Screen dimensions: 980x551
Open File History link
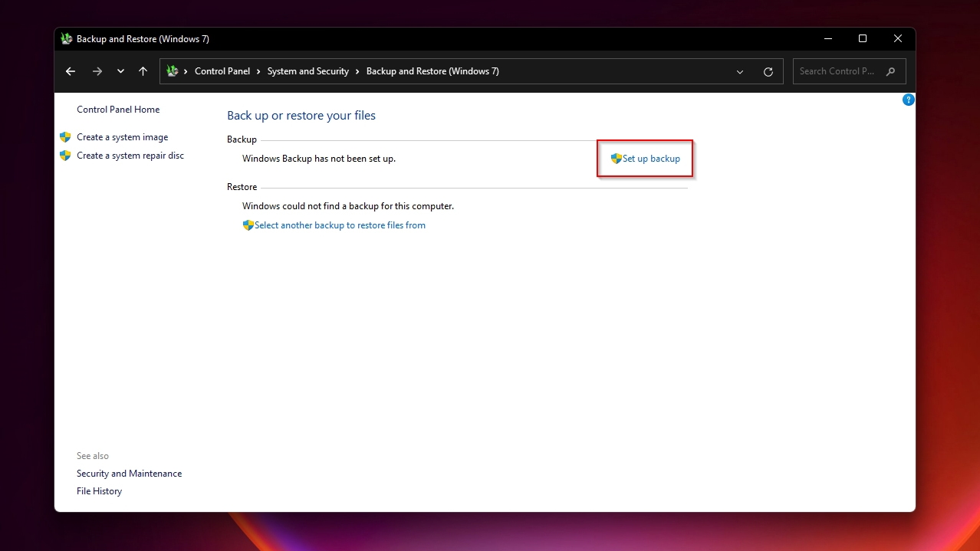point(99,491)
